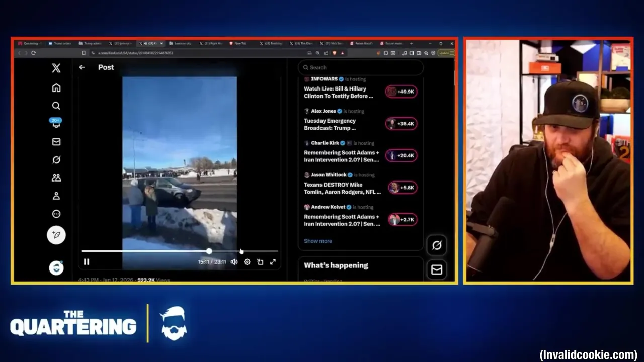Pause the playing video
Image resolution: width=644 pixels, height=362 pixels.
[x=86, y=262]
